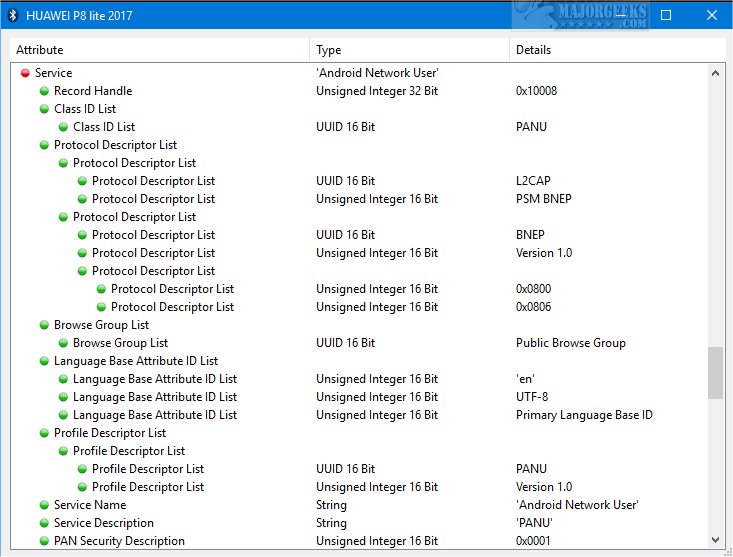Click green dot next to Service Name
This screenshot has width=733, height=557.
click(x=44, y=505)
